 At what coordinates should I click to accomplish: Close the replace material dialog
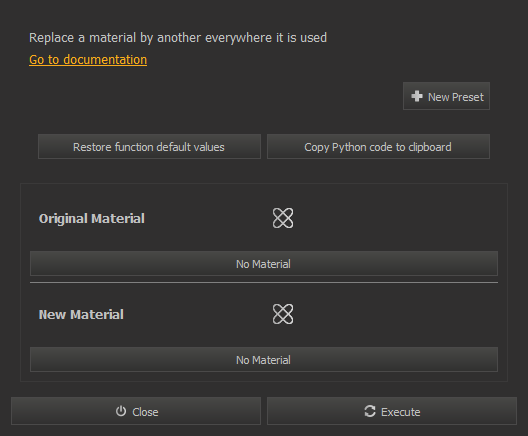136,411
